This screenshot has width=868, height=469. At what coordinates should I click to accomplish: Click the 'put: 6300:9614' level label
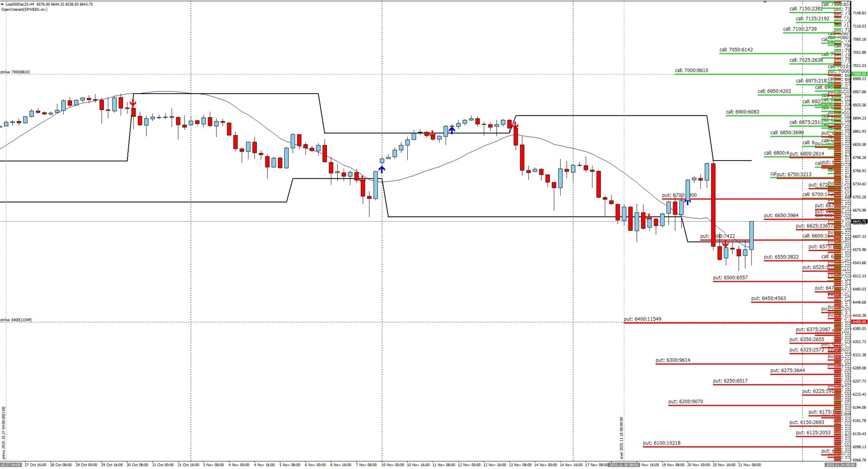[673, 360]
